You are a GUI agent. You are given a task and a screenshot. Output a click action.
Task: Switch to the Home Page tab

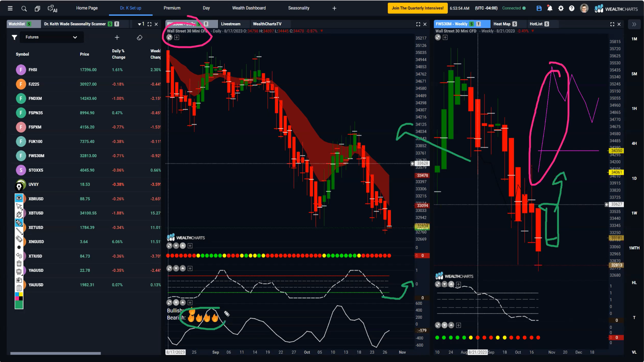click(x=87, y=8)
